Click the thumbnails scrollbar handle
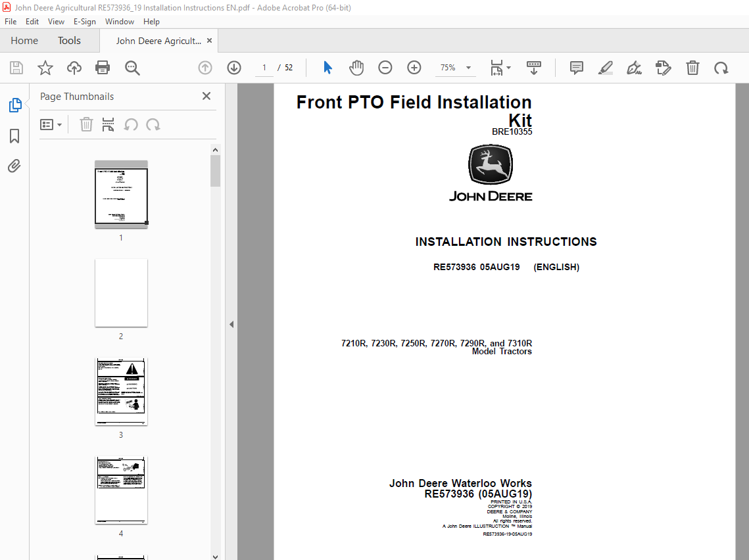 pyautogui.click(x=216, y=171)
